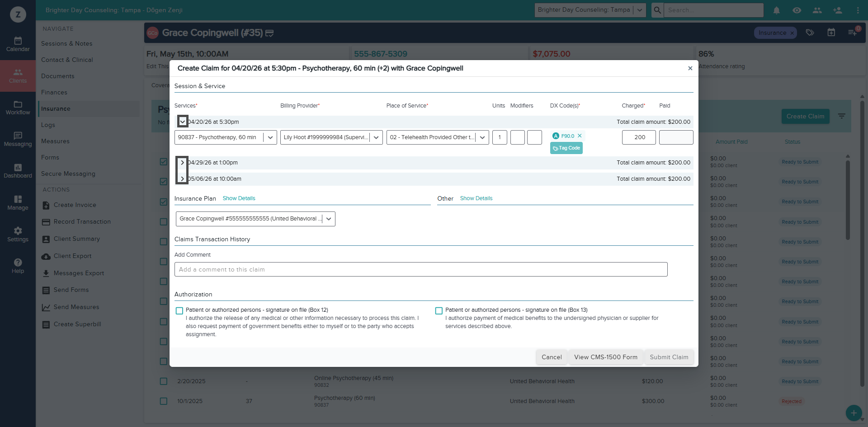
Task: Toggle checkbox for the 2/20/2025 claim row
Action: click(164, 381)
